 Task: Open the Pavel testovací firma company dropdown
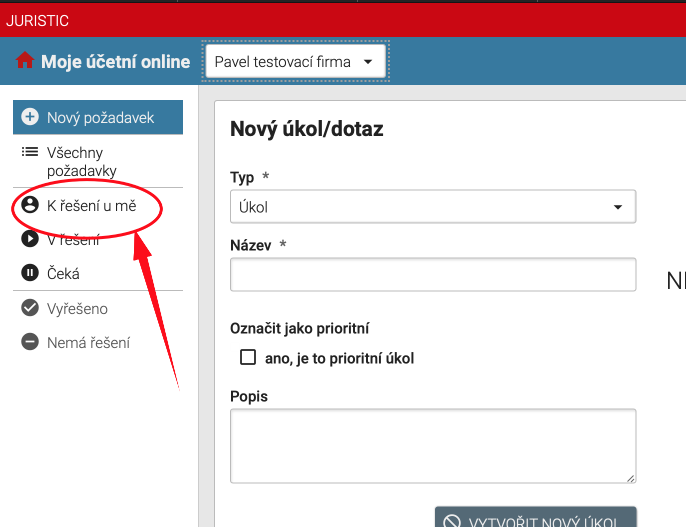[295, 62]
